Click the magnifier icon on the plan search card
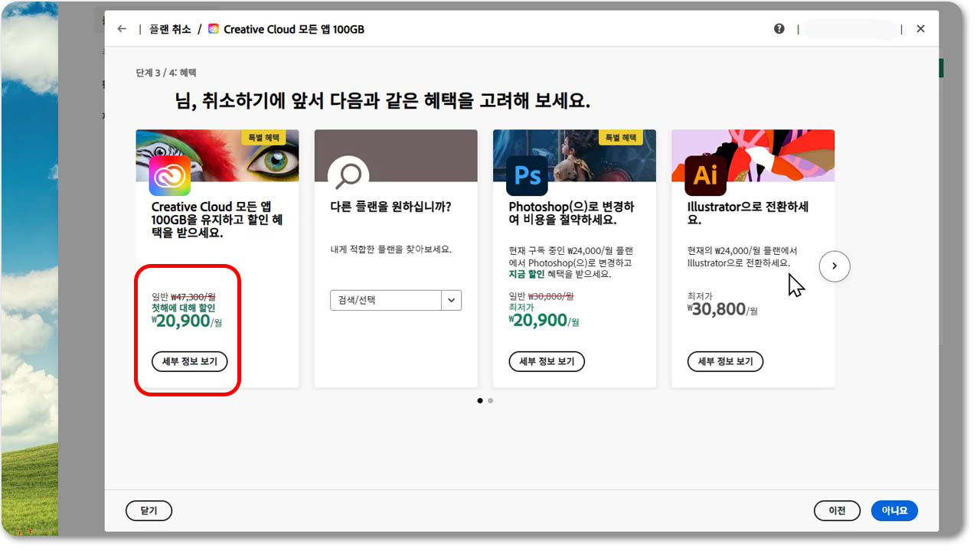980x551 pixels. click(348, 175)
